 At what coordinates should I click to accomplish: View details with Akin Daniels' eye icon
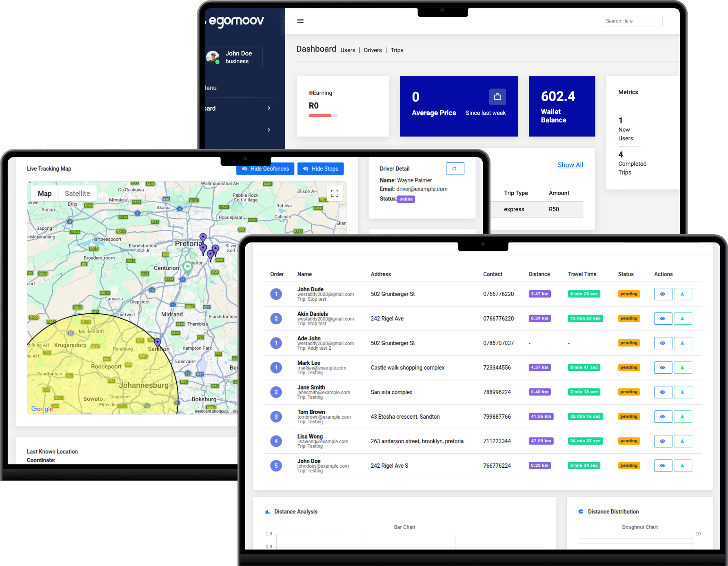(x=663, y=319)
